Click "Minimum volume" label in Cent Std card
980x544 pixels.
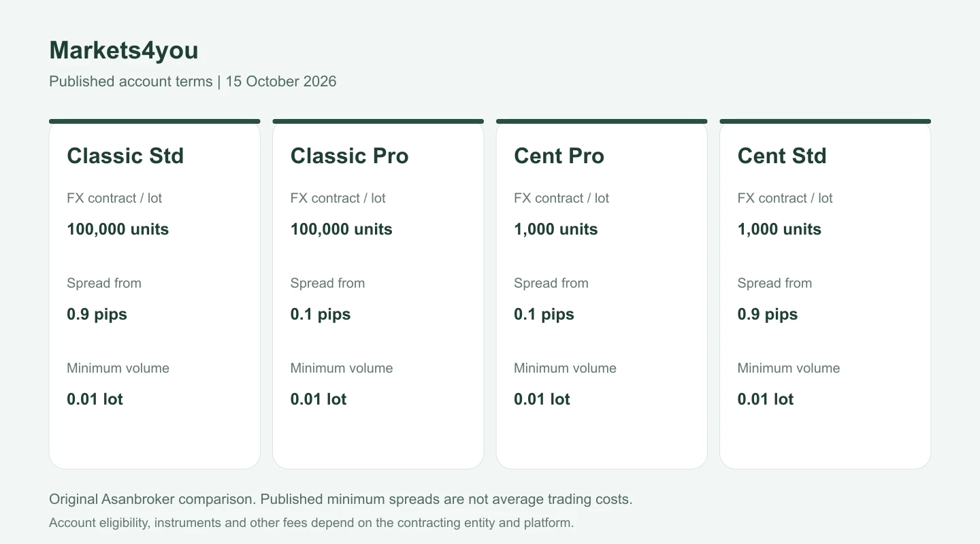789,369
